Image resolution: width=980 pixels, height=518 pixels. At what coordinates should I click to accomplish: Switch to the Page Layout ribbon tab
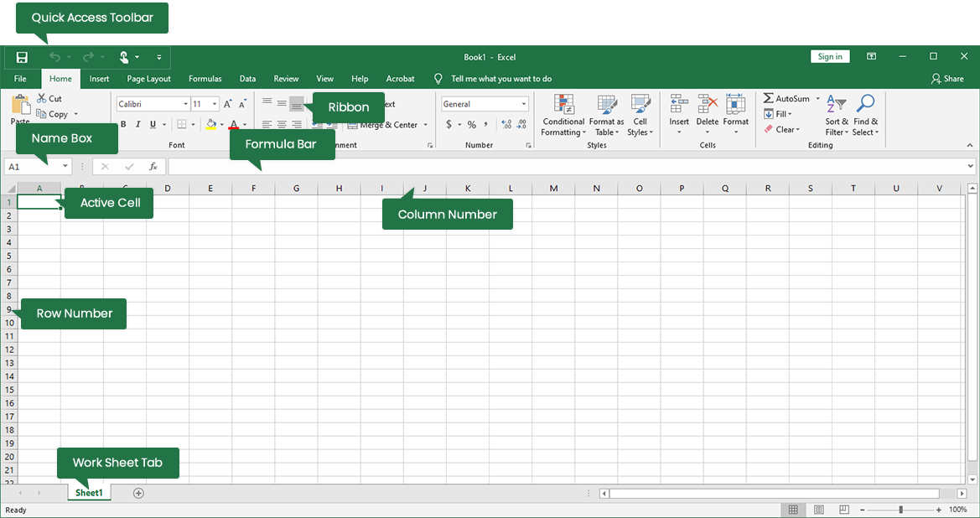pyautogui.click(x=148, y=79)
